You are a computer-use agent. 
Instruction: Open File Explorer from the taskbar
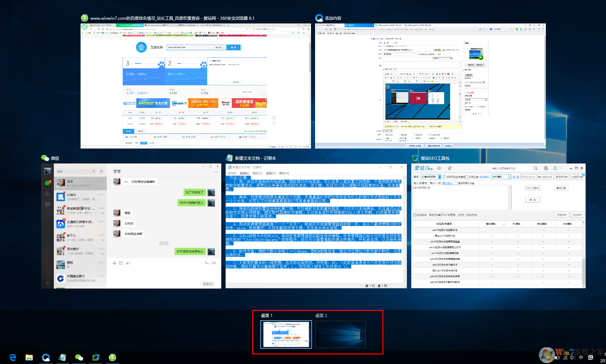tap(29, 357)
